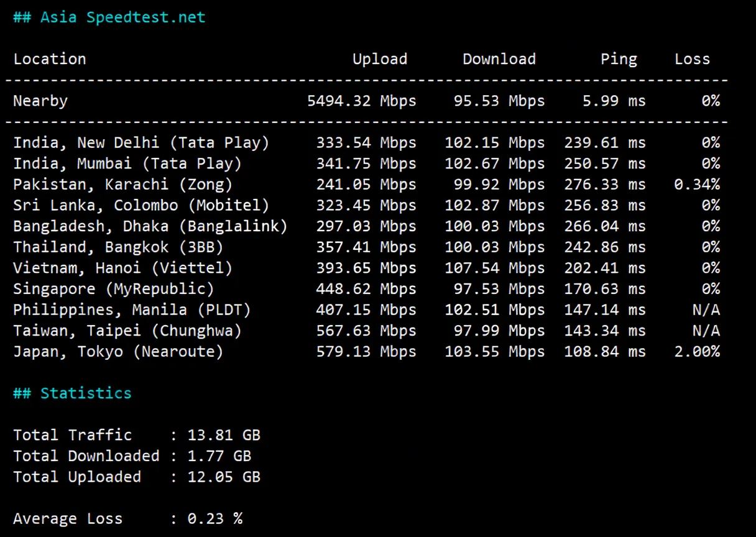Screen dimensions: 756x537
Task: Select Mumbai upload 341.75 Mbps
Action: pos(366,163)
